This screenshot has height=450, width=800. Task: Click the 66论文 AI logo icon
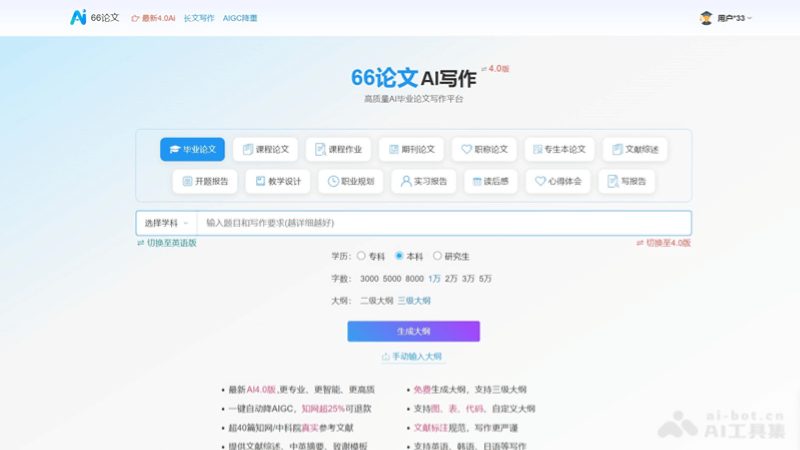(x=78, y=17)
